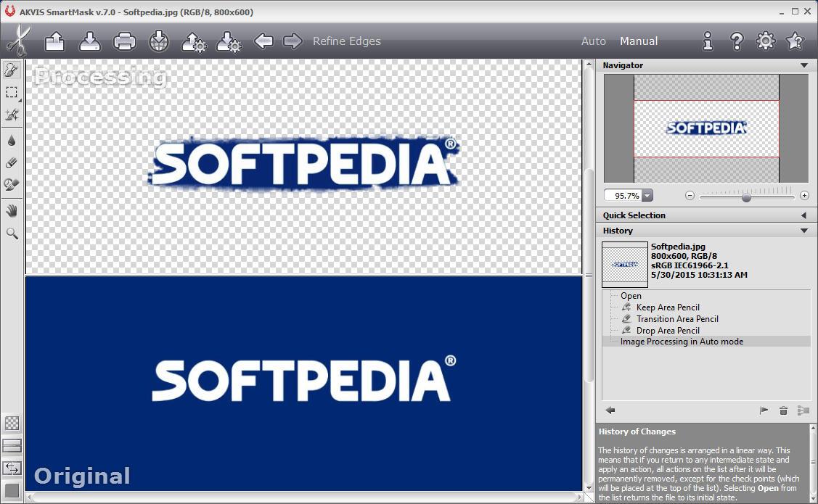Viewport: 818px width, 504px height.
Task: Pick the gray background color swatch
Action: point(12,490)
